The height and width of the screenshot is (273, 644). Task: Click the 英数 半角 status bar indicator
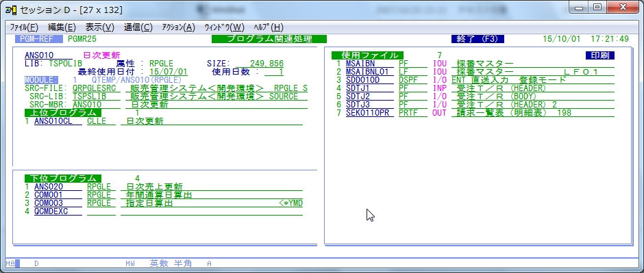(x=171, y=263)
